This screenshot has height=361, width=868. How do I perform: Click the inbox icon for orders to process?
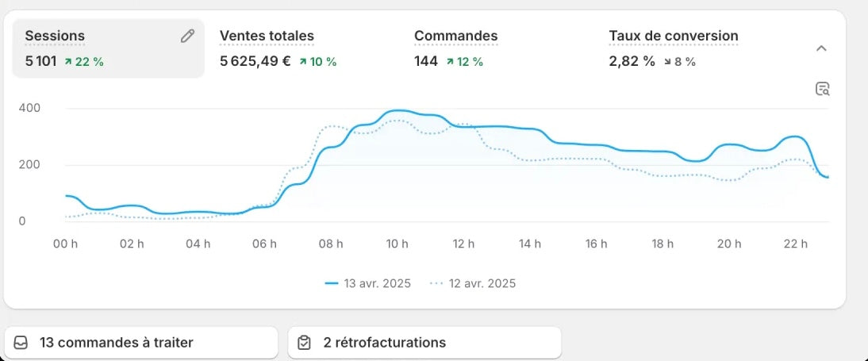click(21, 343)
